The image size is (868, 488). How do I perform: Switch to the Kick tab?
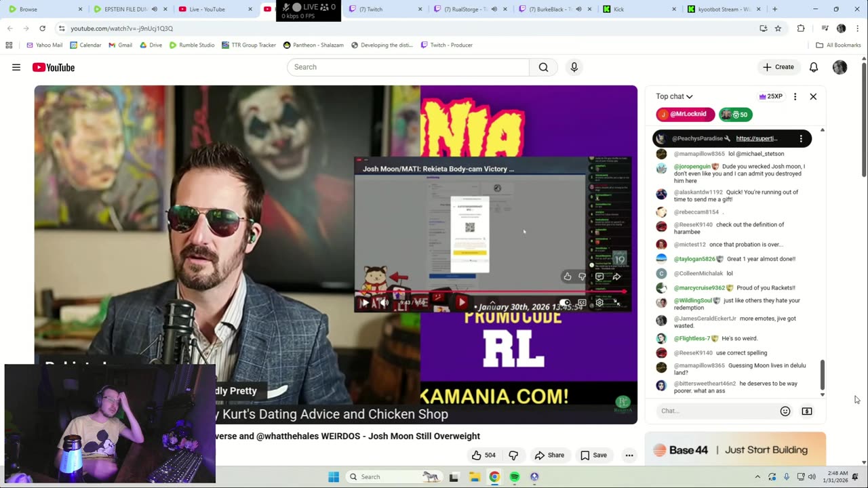639,9
